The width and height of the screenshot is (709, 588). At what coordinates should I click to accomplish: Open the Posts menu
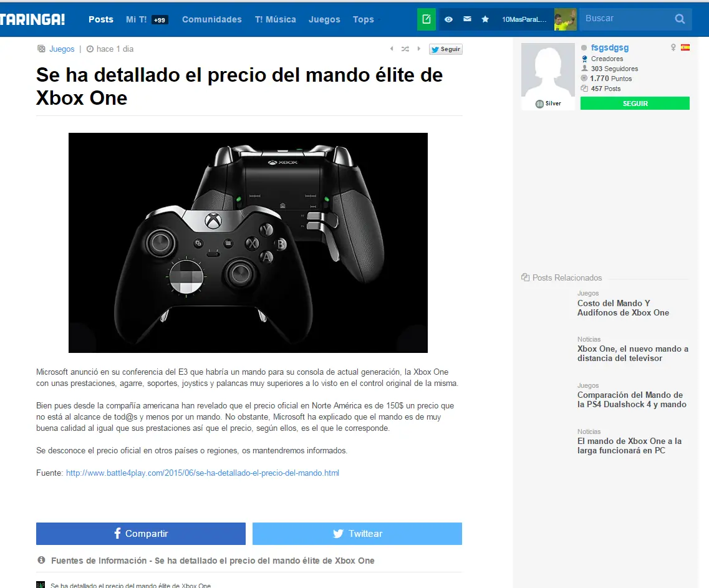pos(101,19)
